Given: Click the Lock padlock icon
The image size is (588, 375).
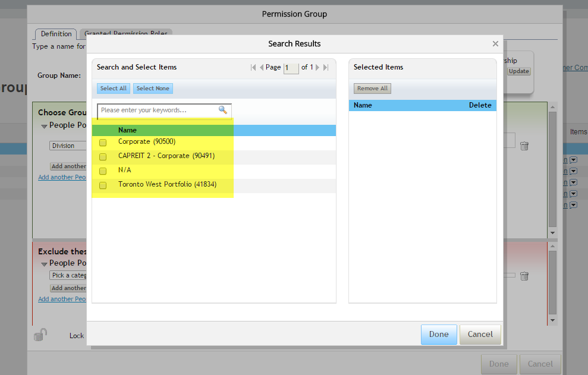Looking at the screenshot, I should point(40,335).
